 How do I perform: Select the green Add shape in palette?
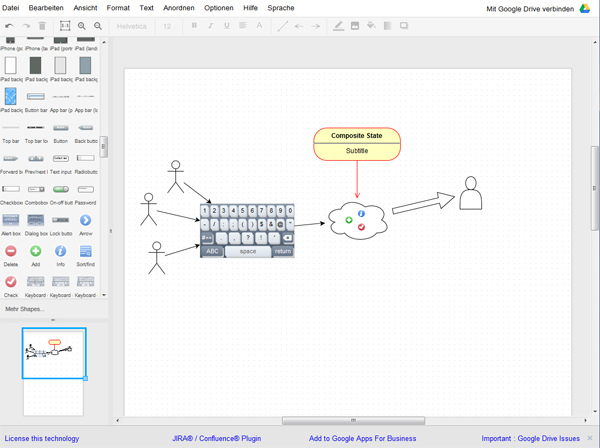[35, 251]
